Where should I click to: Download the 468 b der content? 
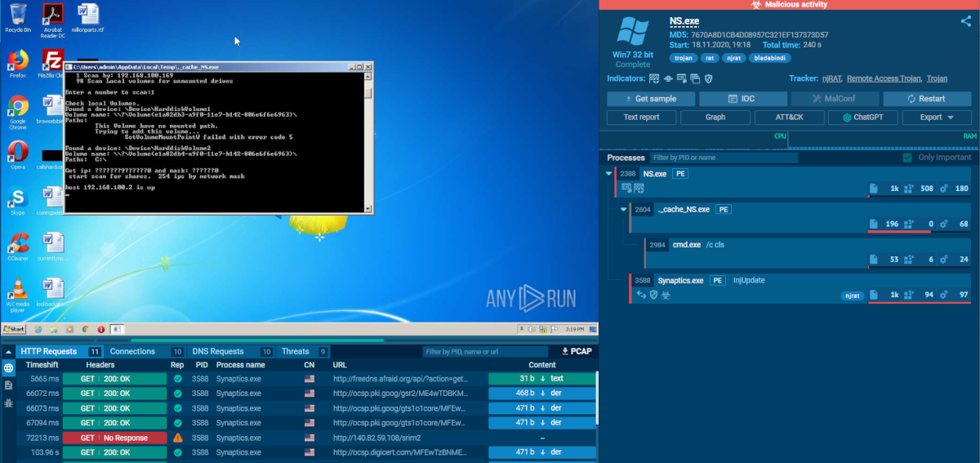pyautogui.click(x=542, y=394)
